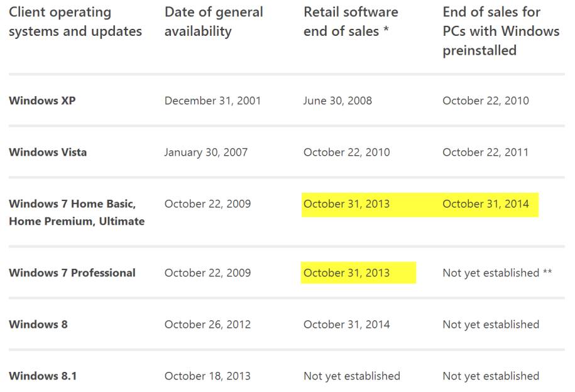Click Windows Vista preinstalled date October 22, 2011
Image resolution: width=575 pixels, height=392 pixels.
tap(485, 152)
